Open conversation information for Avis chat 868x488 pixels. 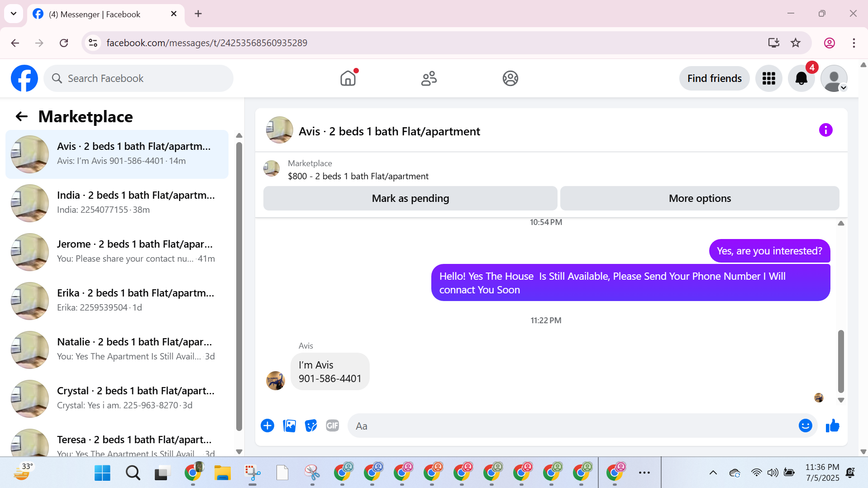coord(825,130)
